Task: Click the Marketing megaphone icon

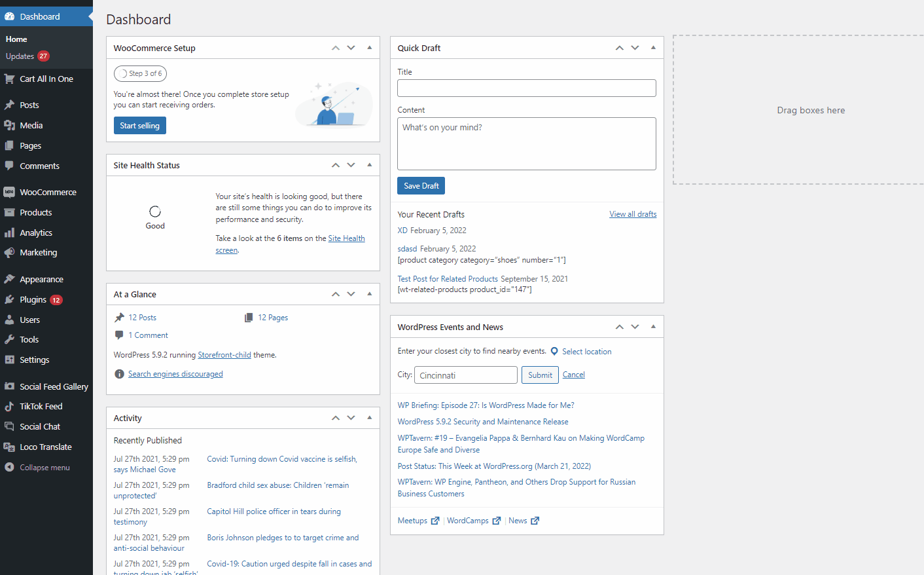Action: 9,252
